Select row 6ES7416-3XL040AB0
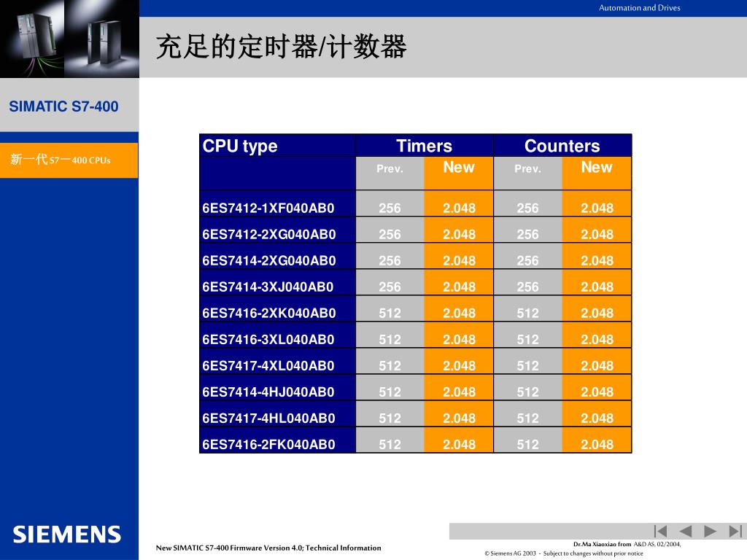747x560 pixels. [x=415, y=335]
